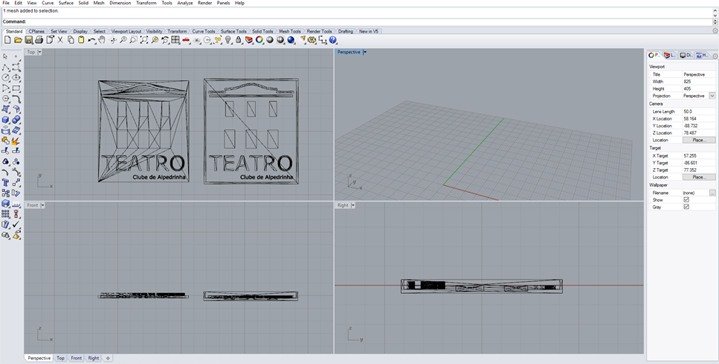Click the Paste clipboard icon
Viewport: 719px width, 364px height.
(x=81, y=40)
